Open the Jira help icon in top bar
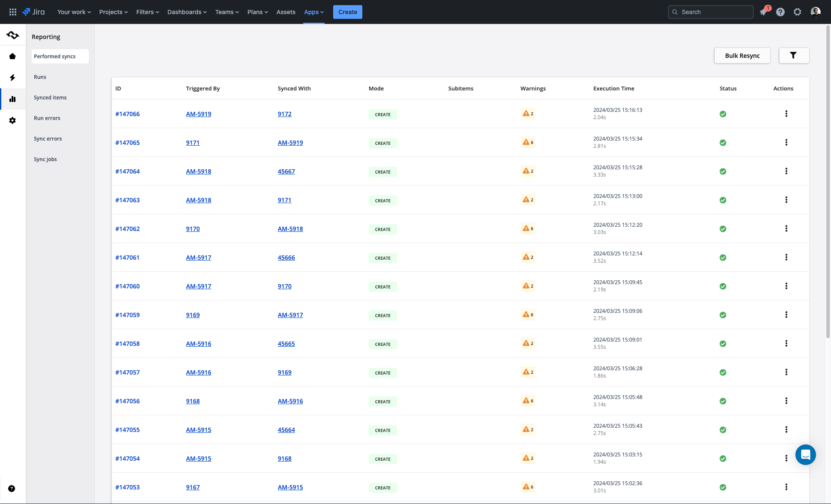This screenshot has width=831, height=504. [x=780, y=12]
